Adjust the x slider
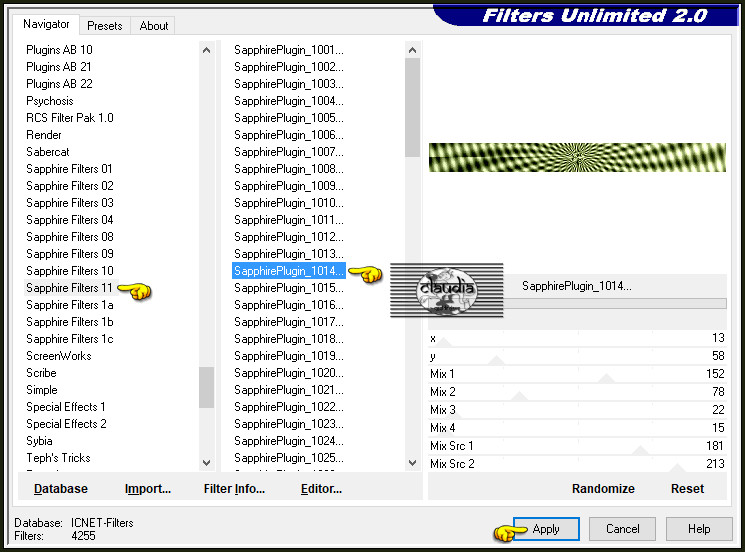 pos(577,338)
